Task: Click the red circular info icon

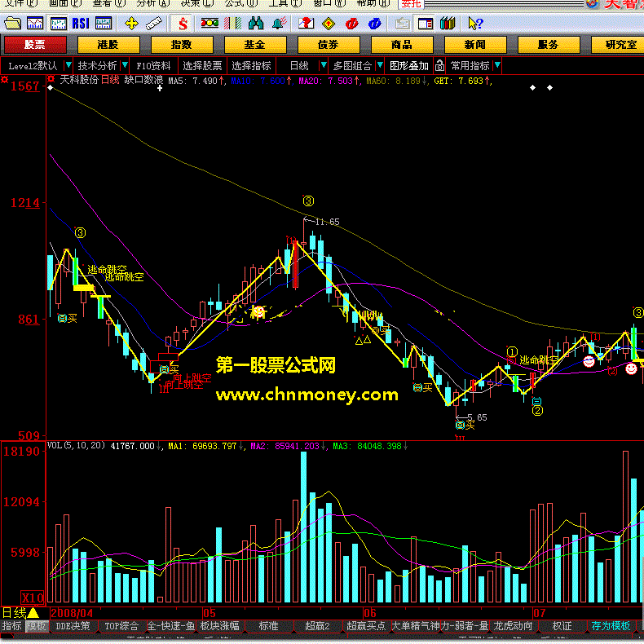Action: click(351, 24)
